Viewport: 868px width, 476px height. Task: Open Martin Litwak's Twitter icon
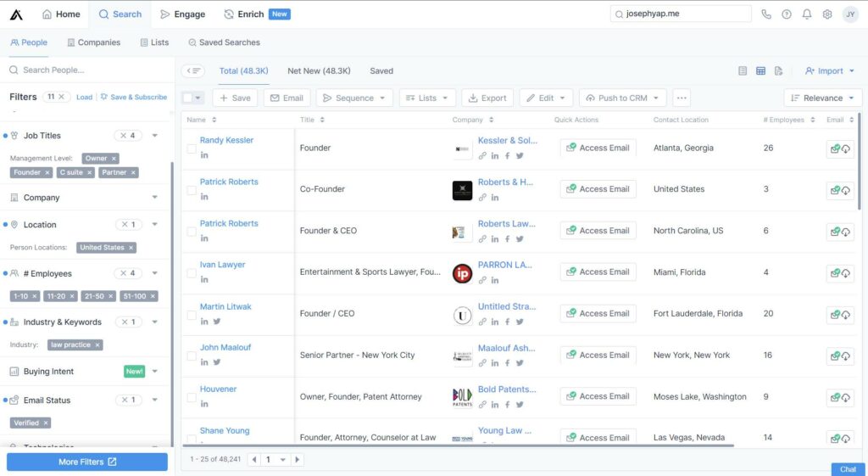(217, 322)
